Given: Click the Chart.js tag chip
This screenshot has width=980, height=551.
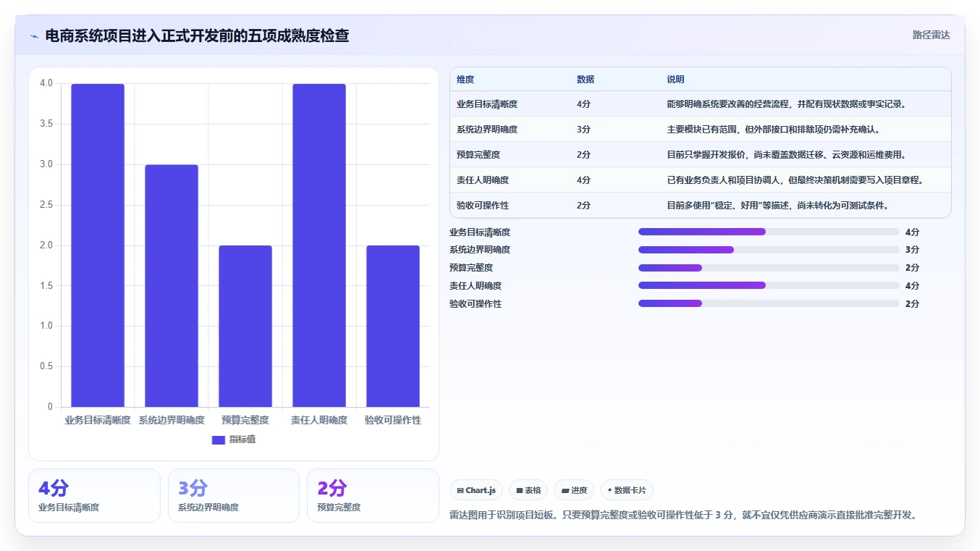Looking at the screenshot, I should coord(476,490).
